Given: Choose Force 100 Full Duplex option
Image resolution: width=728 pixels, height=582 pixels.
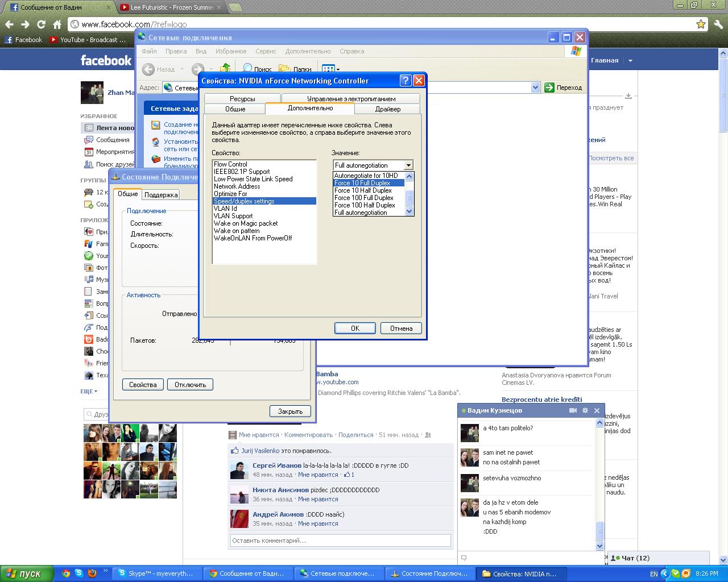Looking at the screenshot, I should coord(369,198).
